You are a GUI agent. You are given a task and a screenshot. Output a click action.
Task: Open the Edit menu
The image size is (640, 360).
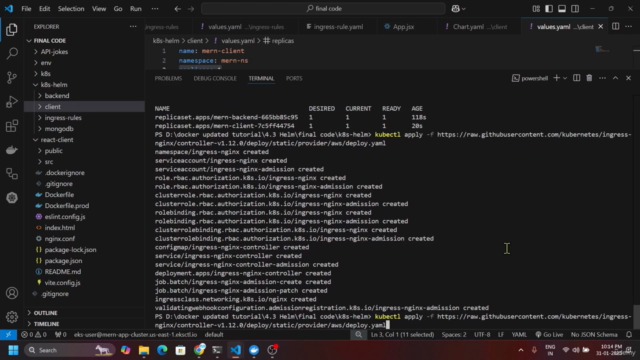(44, 9)
